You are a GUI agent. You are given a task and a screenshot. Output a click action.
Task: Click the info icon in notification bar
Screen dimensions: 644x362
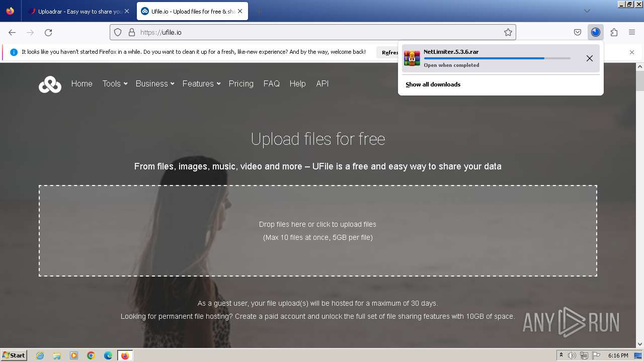(x=14, y=52)
